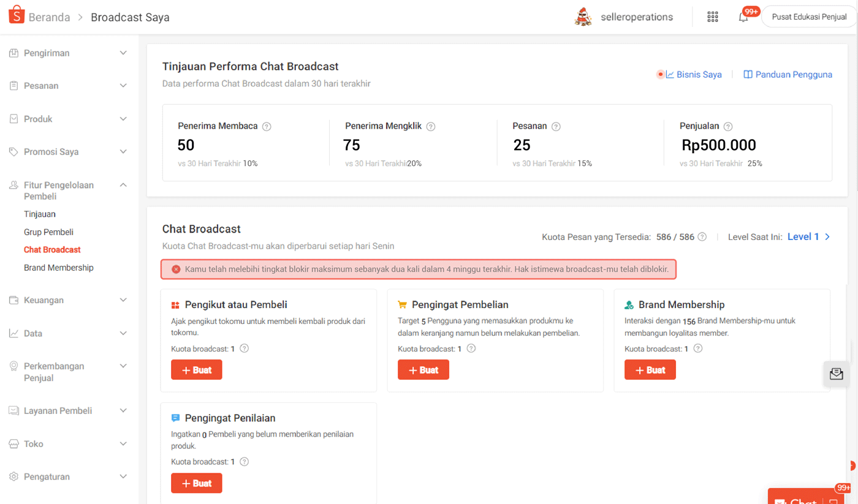Open the help icon beside Penerima Membaca
Image resolution: width=858 pixels, height=504 pixels.
(x=267, y=126)
